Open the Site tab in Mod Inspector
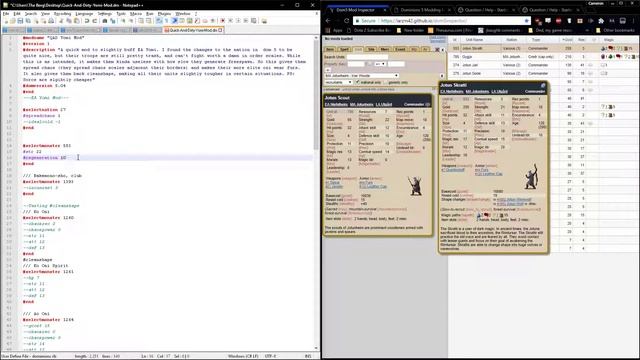640x360 pixels. pyautogui.click(x=371, y=49)
